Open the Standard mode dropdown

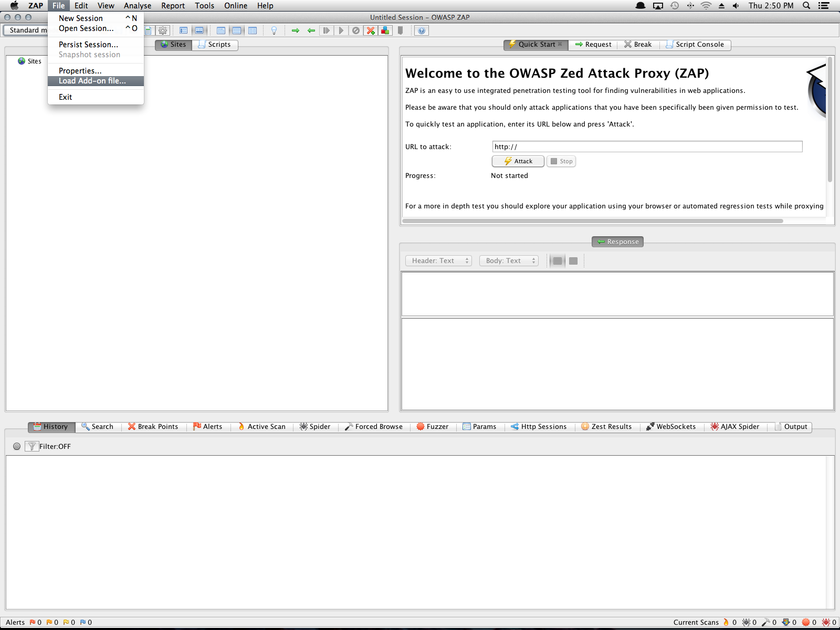(x=26, y=30)
